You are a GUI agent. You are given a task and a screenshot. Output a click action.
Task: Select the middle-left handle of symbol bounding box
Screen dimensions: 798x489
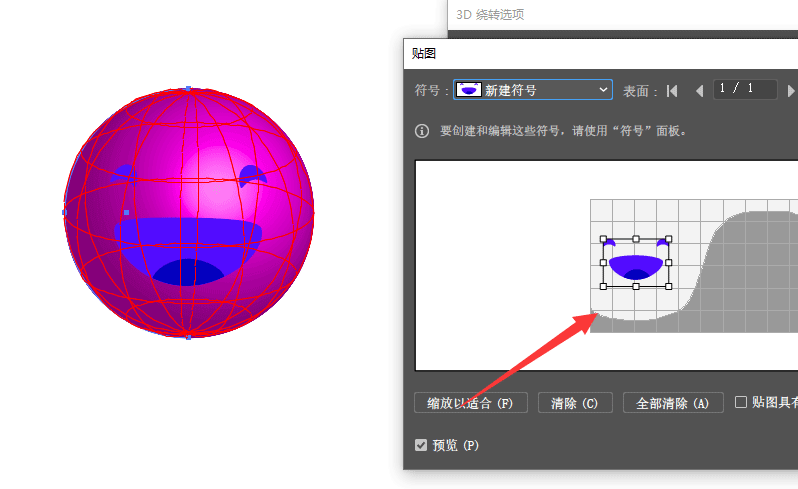(x=604, y=263)
